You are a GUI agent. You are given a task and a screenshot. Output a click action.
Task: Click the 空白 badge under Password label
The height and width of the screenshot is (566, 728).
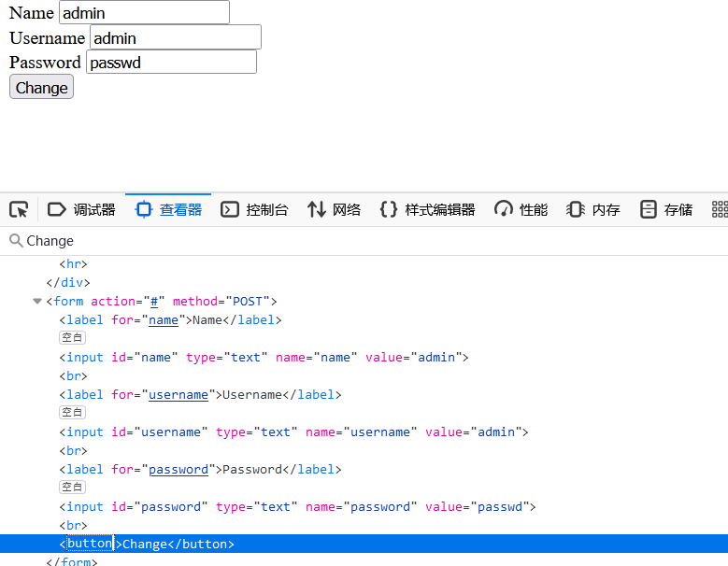coord(72,488)
